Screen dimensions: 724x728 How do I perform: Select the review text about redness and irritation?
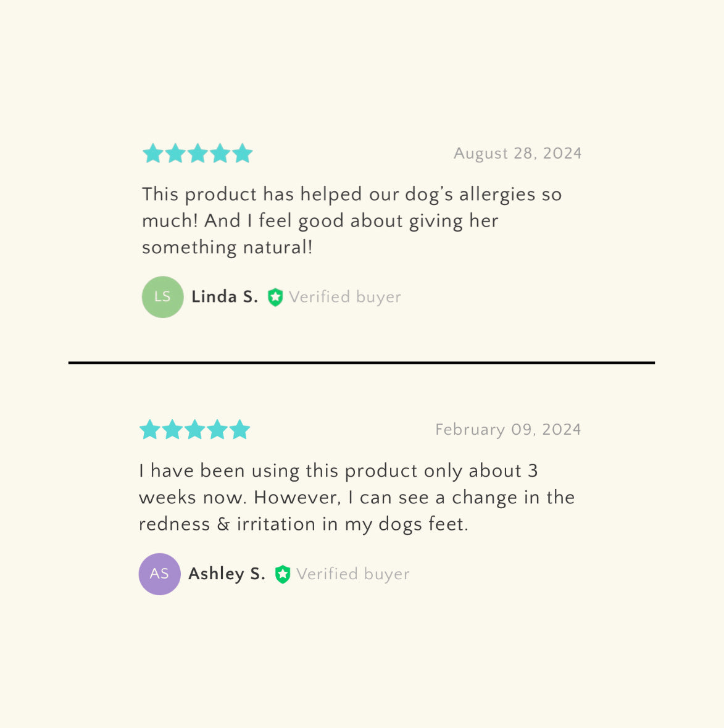click(x=356, y=497)
